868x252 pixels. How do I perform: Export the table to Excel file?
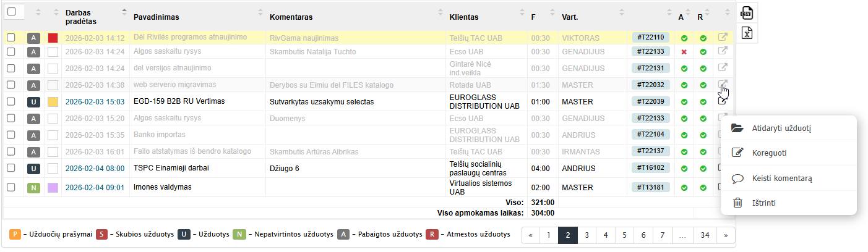point(747,33)
